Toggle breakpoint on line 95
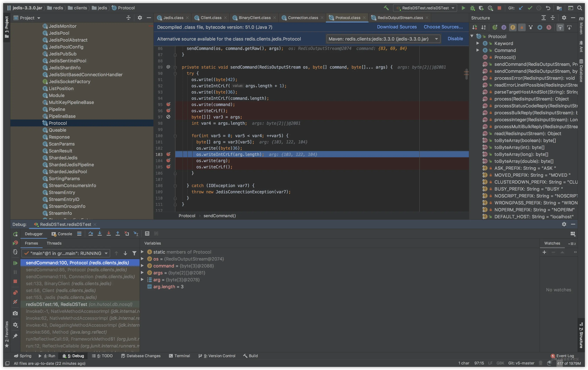 (x=168, y=104)
